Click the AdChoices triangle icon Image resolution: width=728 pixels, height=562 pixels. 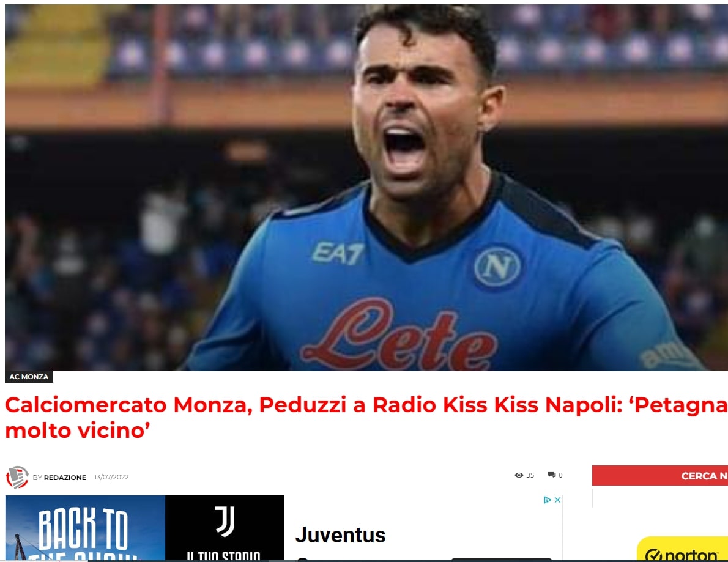[x=548, y=500]
